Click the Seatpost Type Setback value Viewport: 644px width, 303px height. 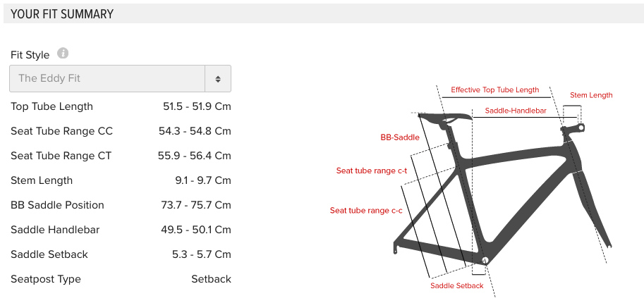point(211,279)
